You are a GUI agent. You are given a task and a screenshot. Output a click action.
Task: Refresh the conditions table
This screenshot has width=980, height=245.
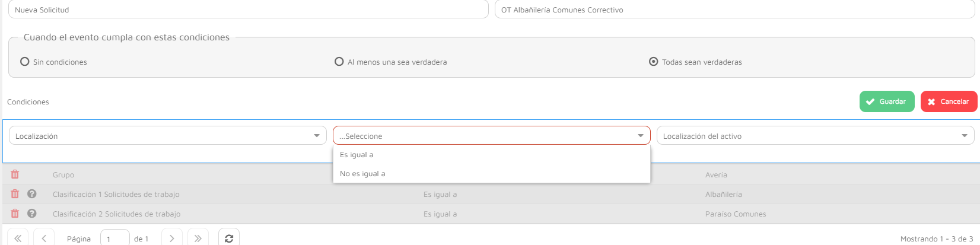(x=229, y=238)
